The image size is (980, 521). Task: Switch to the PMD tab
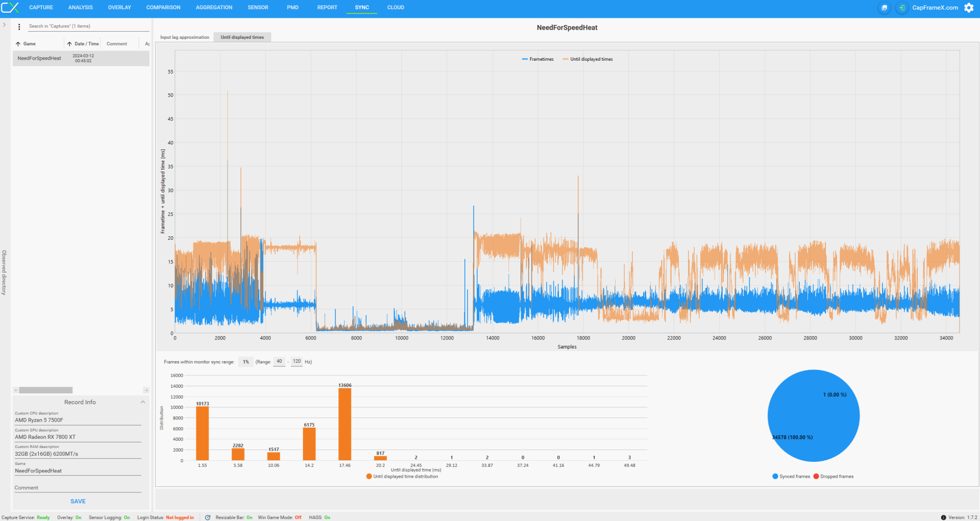click(292, 8)
